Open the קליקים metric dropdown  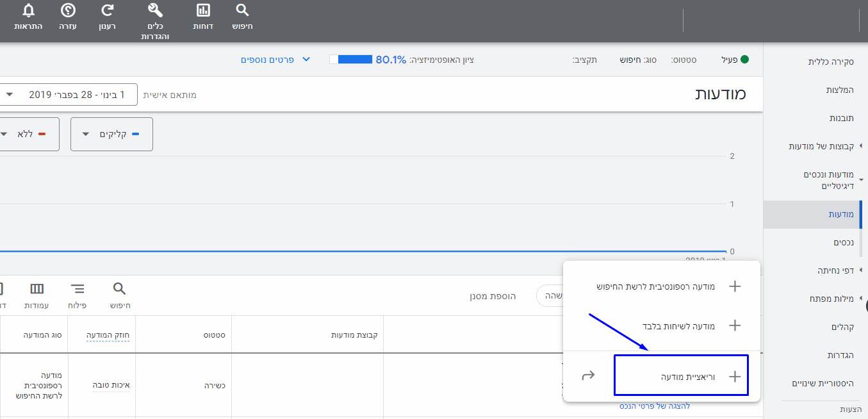pyautogui.click(x=111, y=134)
